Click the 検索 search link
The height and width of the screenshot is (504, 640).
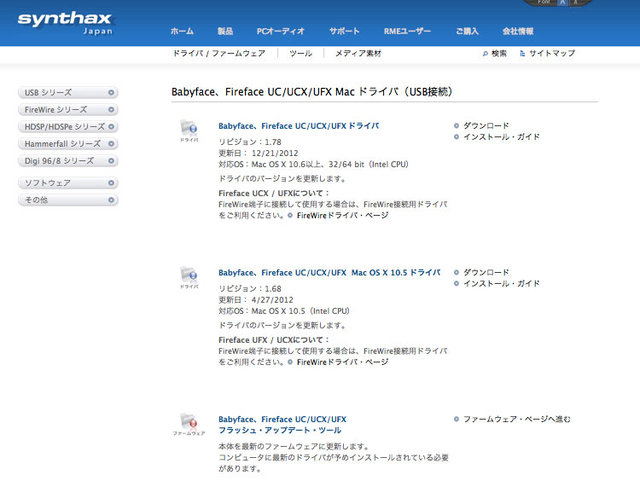pos(499,53)
